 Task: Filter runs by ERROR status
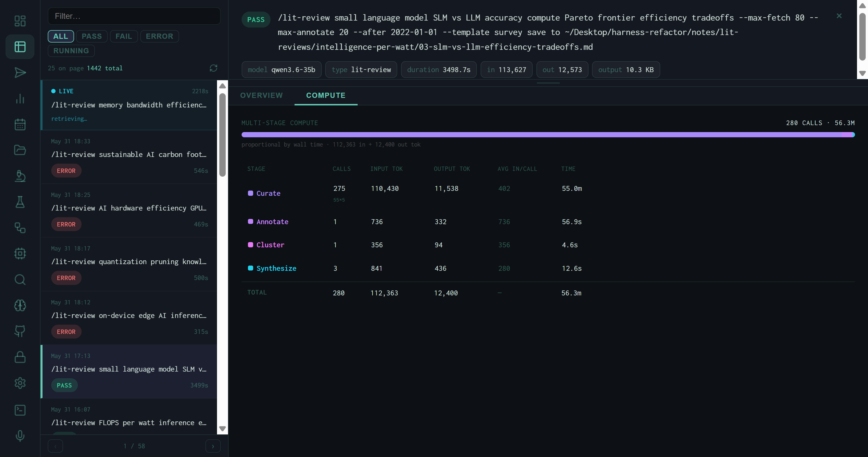coord(159,36)
